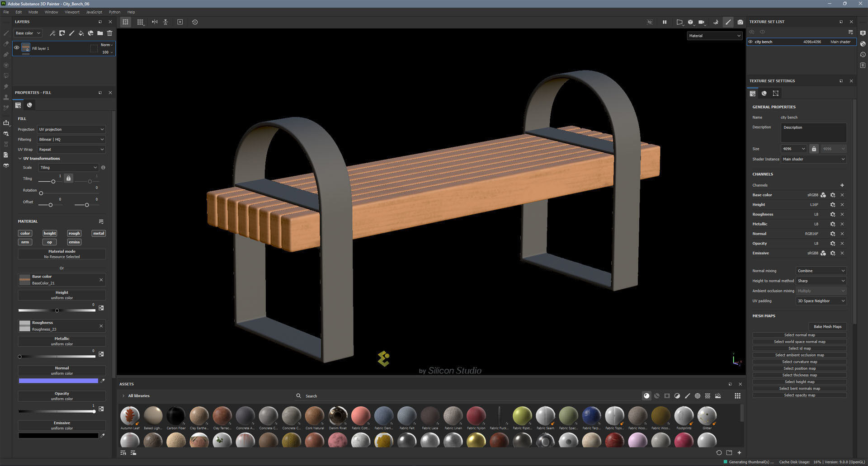Click the Bake Mesh Maps button

pos(827,326)
